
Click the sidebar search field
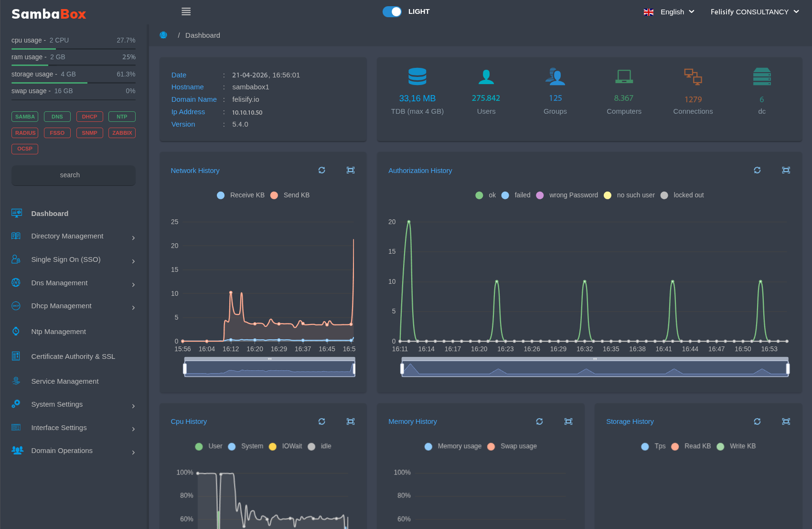click(73, 175)
